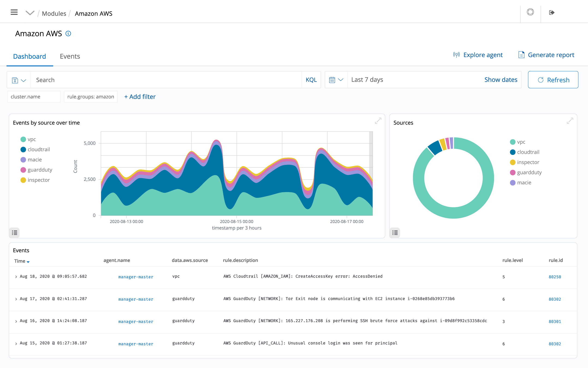Image resolution: width=588 pixels, height=368 pixels.
Task: Show Amazon AWS module info icon
Action: coord(68,34)
